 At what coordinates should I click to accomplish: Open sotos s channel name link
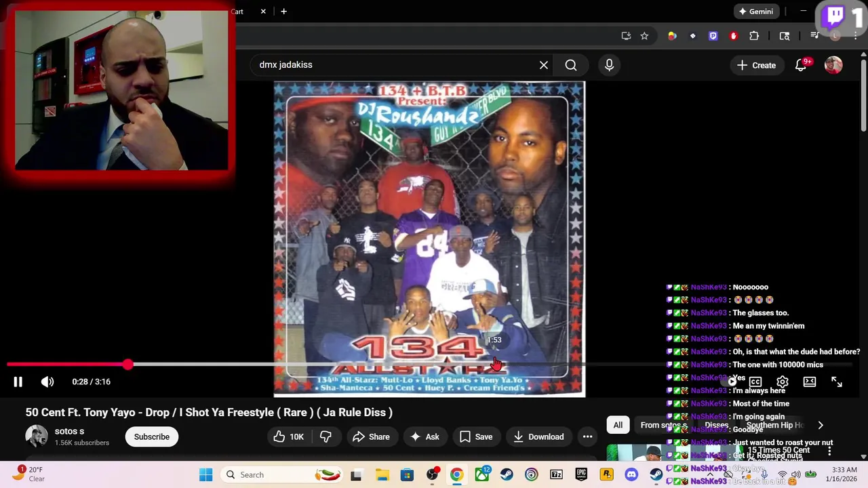click(x=69, y=431)
